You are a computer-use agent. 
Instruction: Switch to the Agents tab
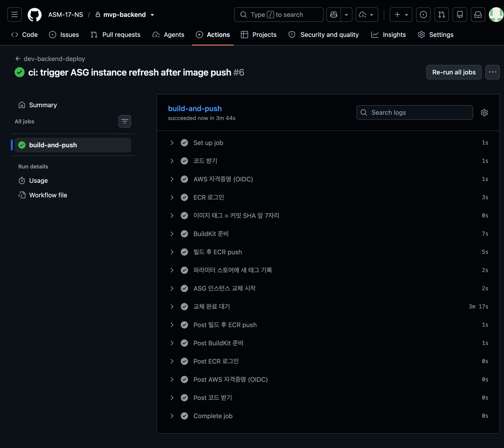168,35
